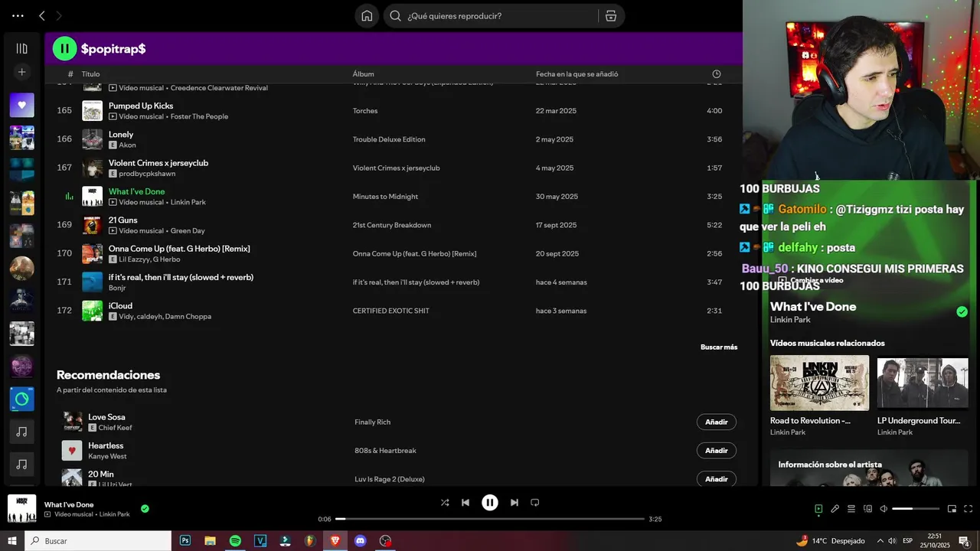This screenshot has height=551, width=980.
Task: Select the Pumped Up Kicks track
Action: (141, 106)
